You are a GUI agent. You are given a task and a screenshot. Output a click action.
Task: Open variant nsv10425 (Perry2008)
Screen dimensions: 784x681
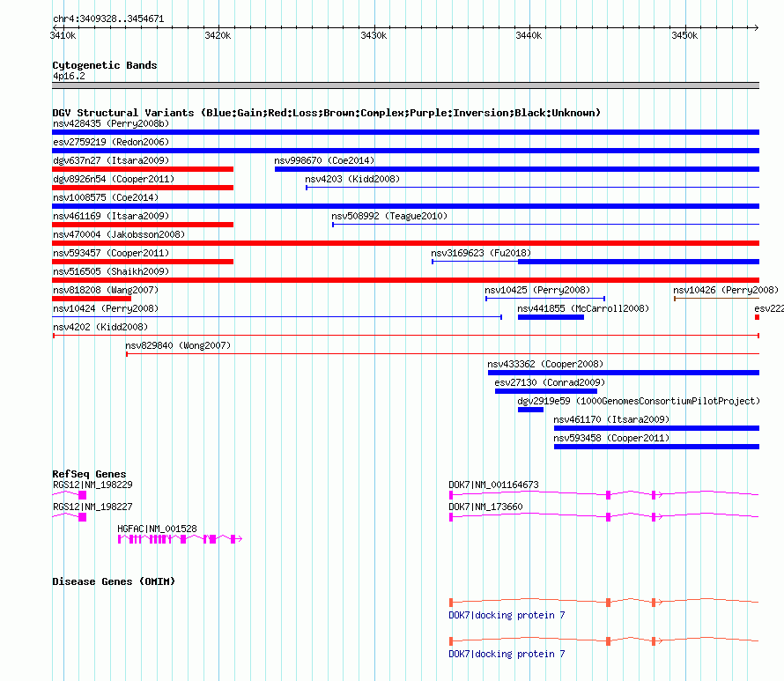coord(545,299)
